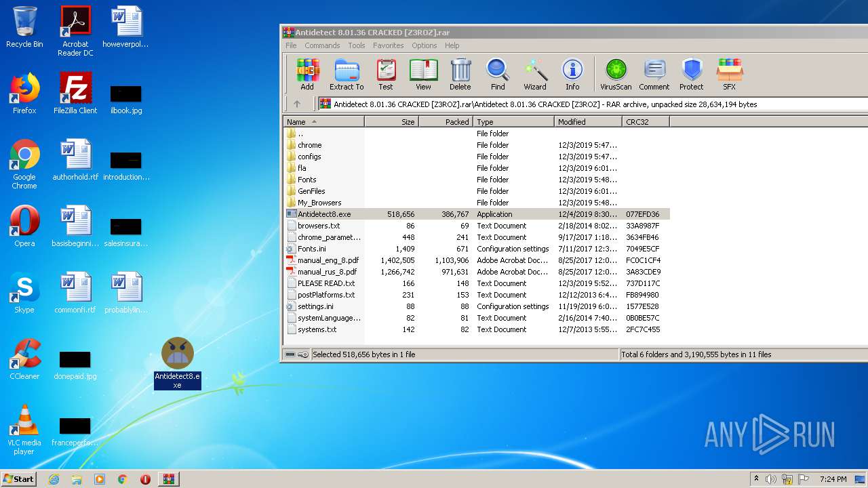Click the WinRAR taskbar button
868x488 pixels.
click(168, 479)
